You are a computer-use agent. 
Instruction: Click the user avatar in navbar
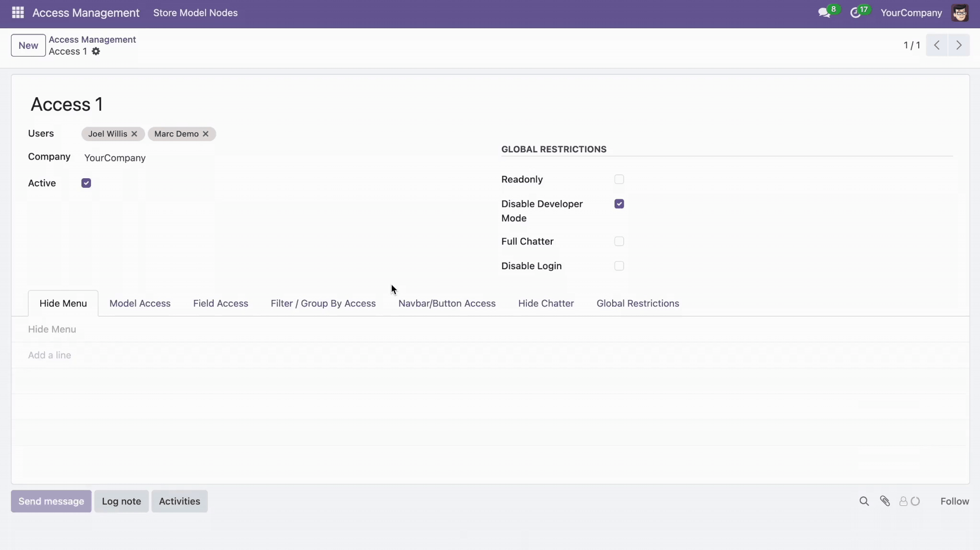coord(960,13)
